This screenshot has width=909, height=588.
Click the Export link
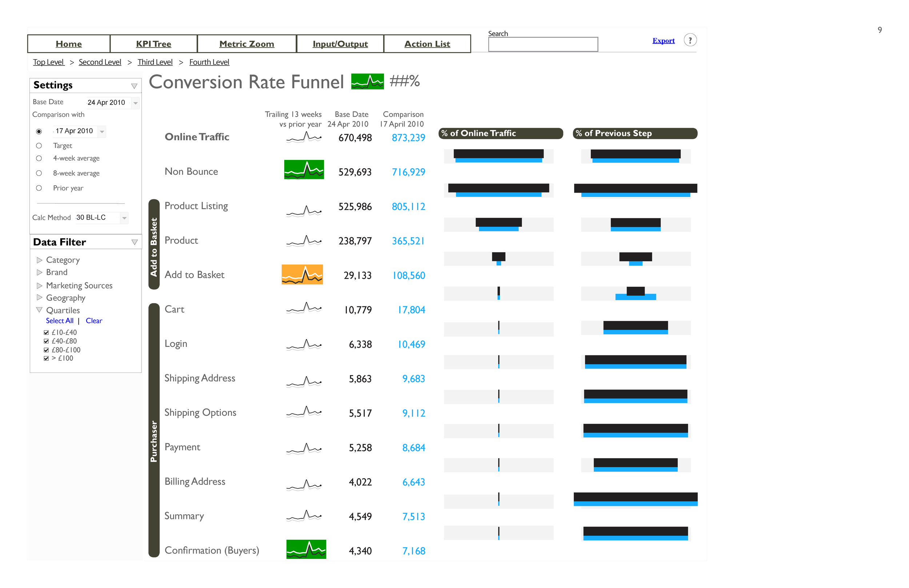point(663,40)
